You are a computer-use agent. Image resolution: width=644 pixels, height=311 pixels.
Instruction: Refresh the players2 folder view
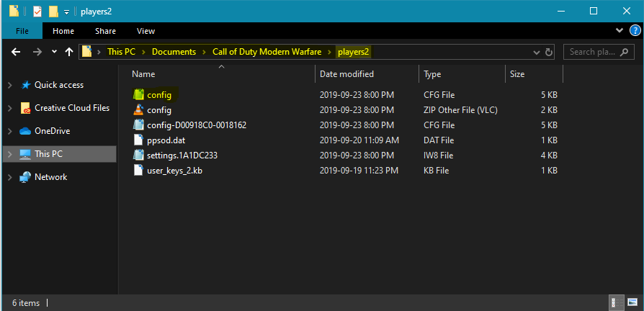point(549,52)
